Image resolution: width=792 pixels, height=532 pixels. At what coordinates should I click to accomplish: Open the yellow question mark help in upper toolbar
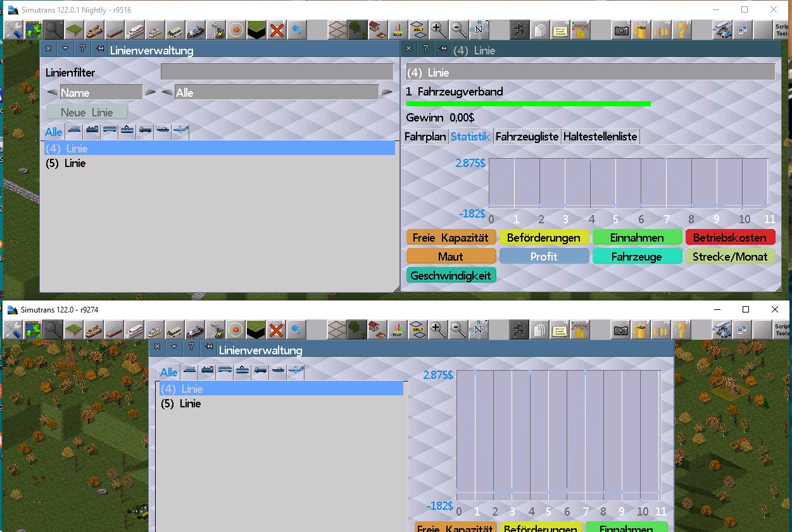[x=681, y=29]
